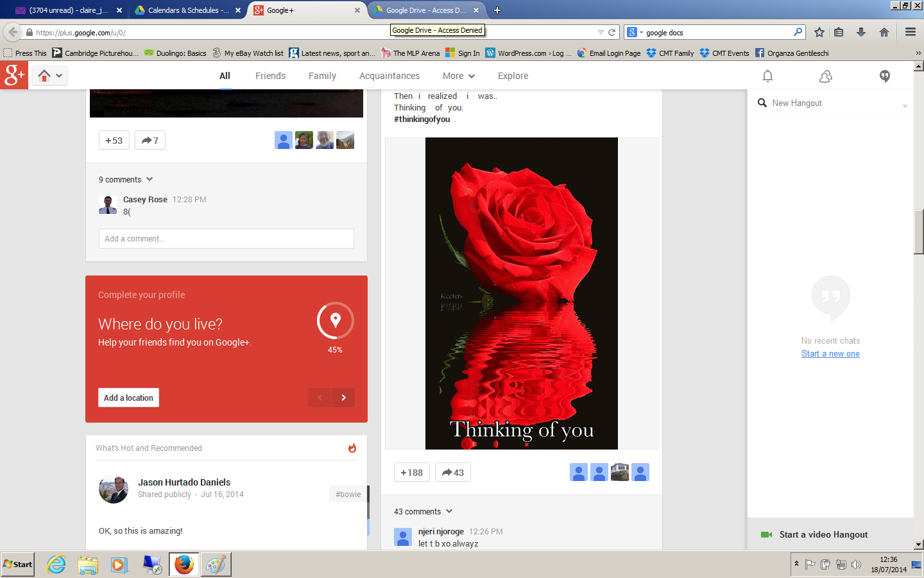Open the More circles dropdown
Viewport: 924px width, 578px height.
point(458,76)
